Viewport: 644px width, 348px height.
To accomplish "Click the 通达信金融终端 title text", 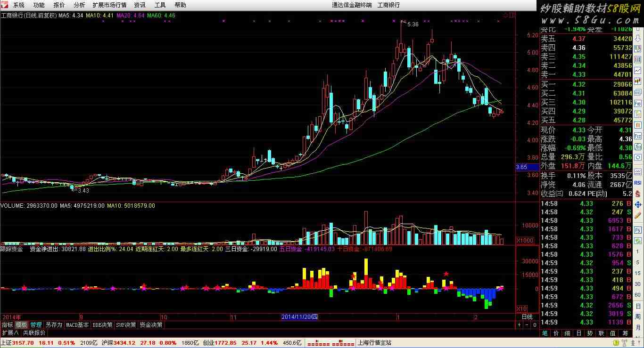I will pos(352,5).
